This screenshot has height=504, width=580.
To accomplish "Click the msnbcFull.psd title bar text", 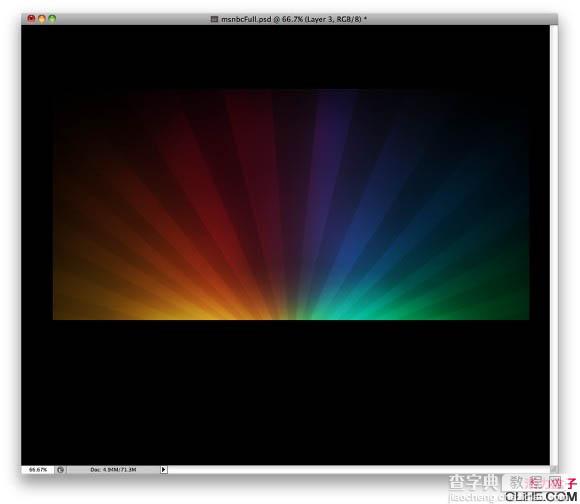I will (294, 19).
